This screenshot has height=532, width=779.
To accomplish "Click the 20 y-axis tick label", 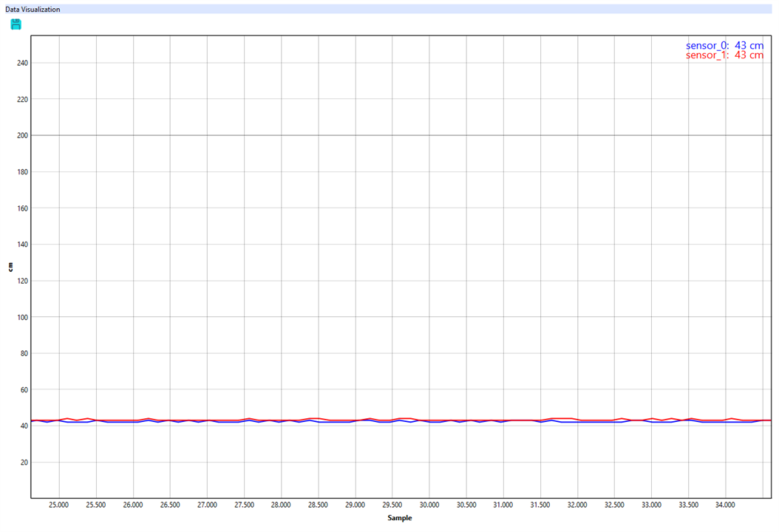I will (23, 463).
